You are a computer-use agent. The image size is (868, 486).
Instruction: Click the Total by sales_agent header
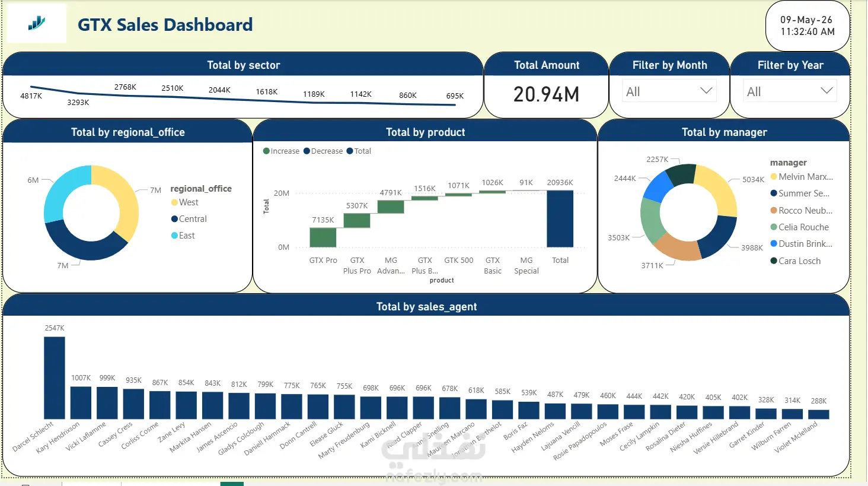pyautogui.click(x=426, y=306)
